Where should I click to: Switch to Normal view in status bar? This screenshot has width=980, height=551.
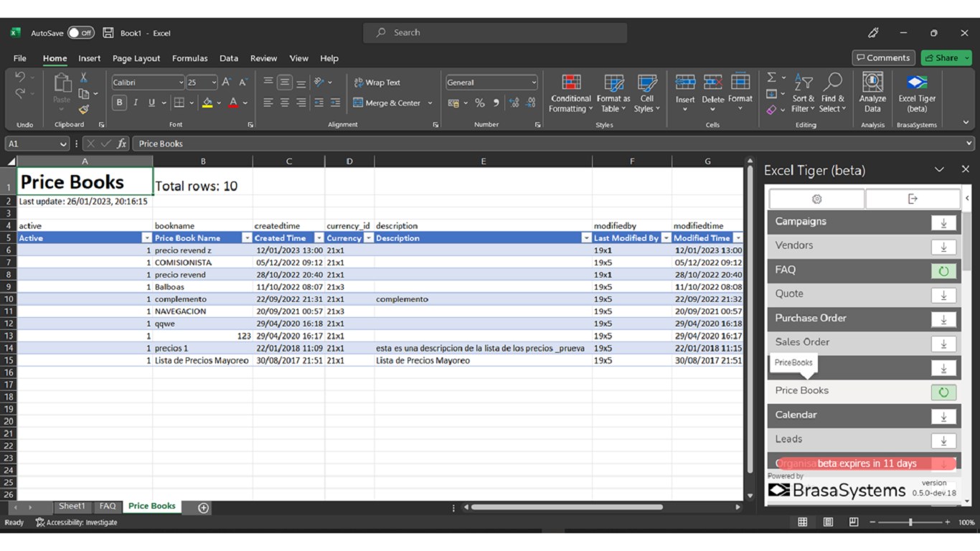coord(803,522)
